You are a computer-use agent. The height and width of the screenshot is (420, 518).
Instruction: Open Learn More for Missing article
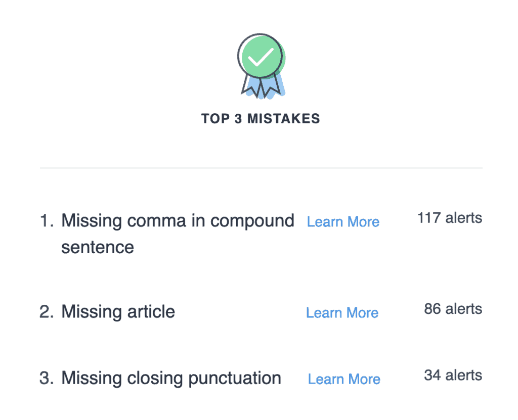342,313
